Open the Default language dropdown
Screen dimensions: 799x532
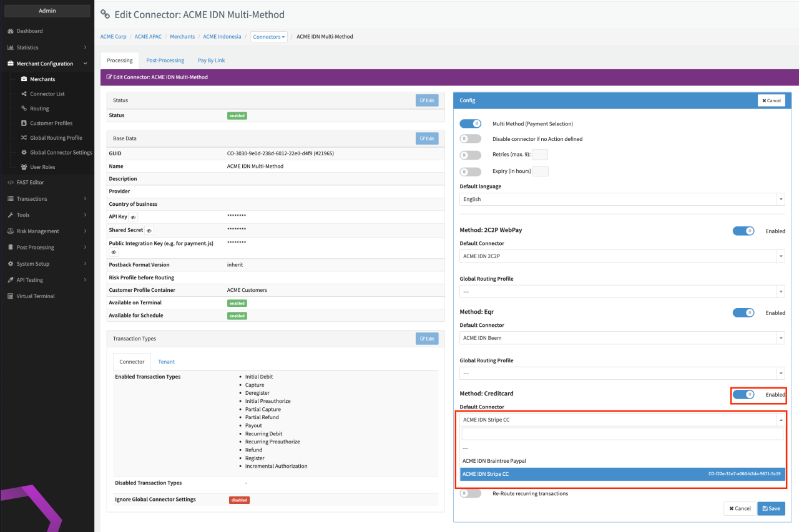622,200
